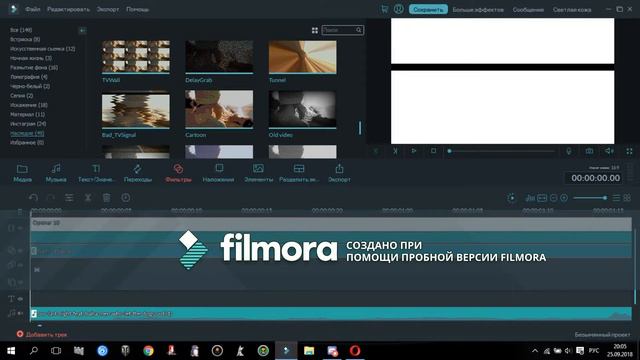Open the edit settings sliders icon
The width and height of the screenshot is (640, 360).
pyautogui.click(x=69, y=198)
